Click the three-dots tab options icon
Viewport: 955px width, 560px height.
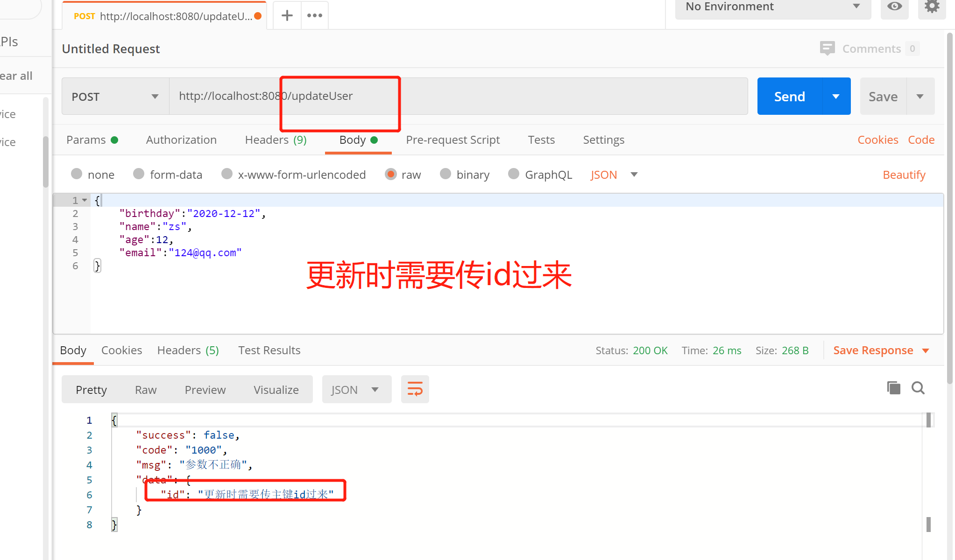click(315, 15)
